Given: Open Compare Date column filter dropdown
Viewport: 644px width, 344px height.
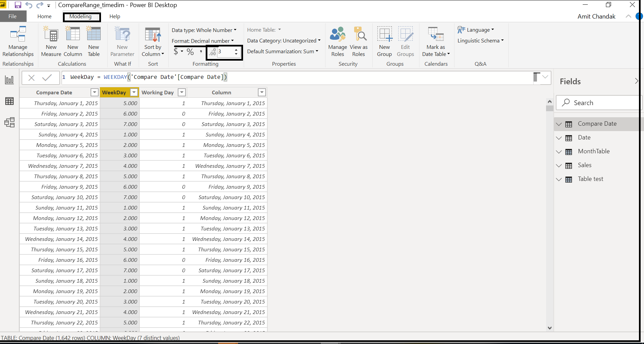Looking at the screenshot, I should (95, 92).
